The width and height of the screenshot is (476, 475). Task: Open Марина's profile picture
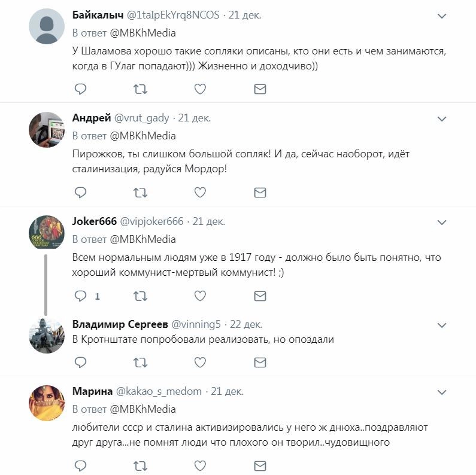[x=47, y=403]
